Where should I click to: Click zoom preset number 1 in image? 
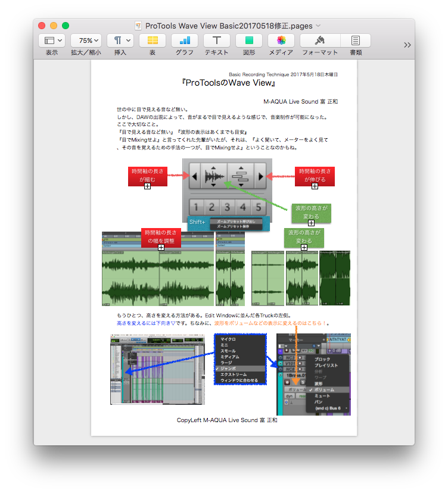[x=197, y=207]
